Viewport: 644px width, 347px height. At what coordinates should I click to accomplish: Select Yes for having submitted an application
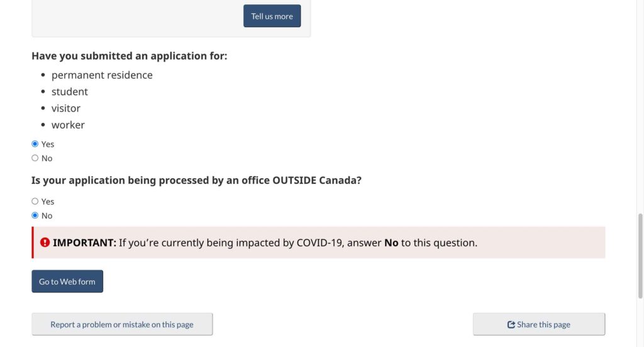point(35,144)
